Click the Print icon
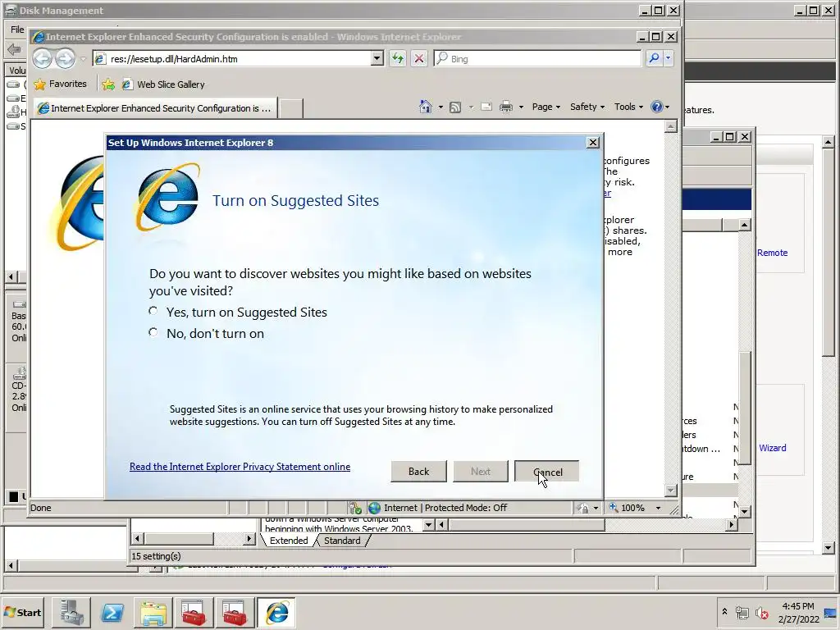Image resolution: width=840 pixels, height=630 pixels. pos(505,107)
